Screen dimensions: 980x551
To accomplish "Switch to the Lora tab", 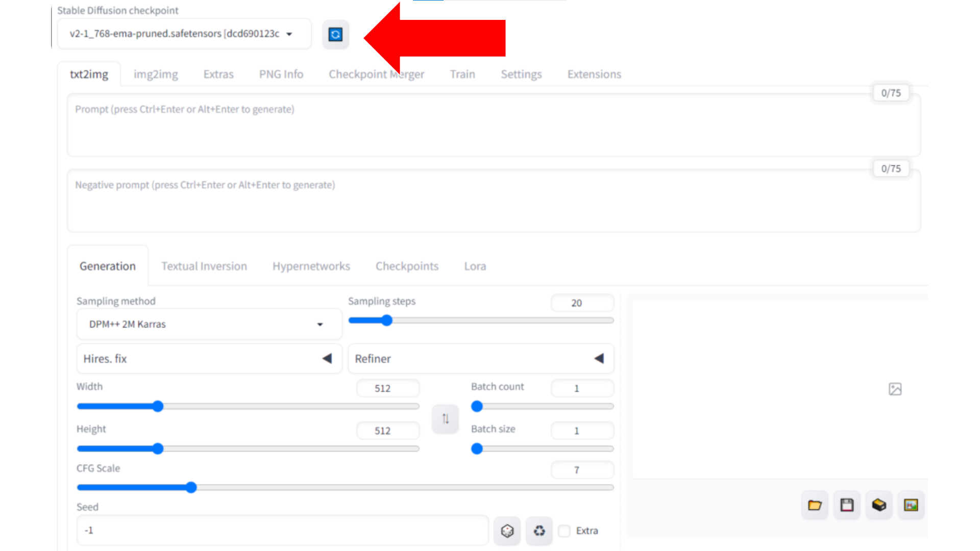I will 475,266.
